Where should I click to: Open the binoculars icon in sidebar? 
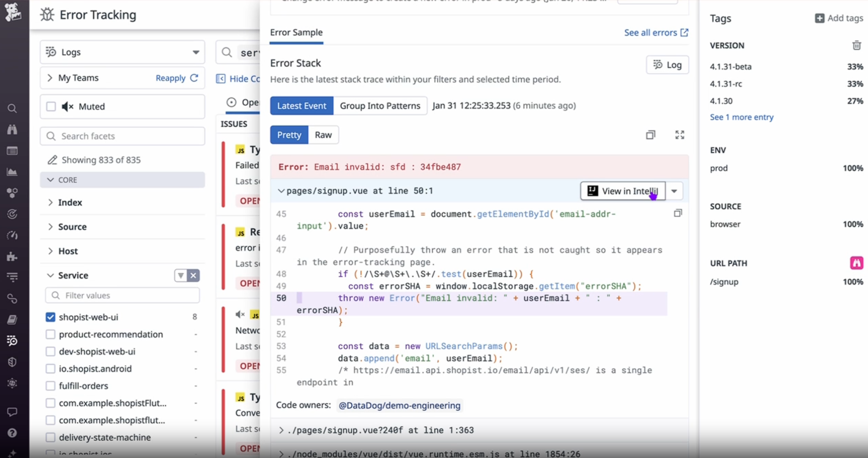tap(12, 129)
